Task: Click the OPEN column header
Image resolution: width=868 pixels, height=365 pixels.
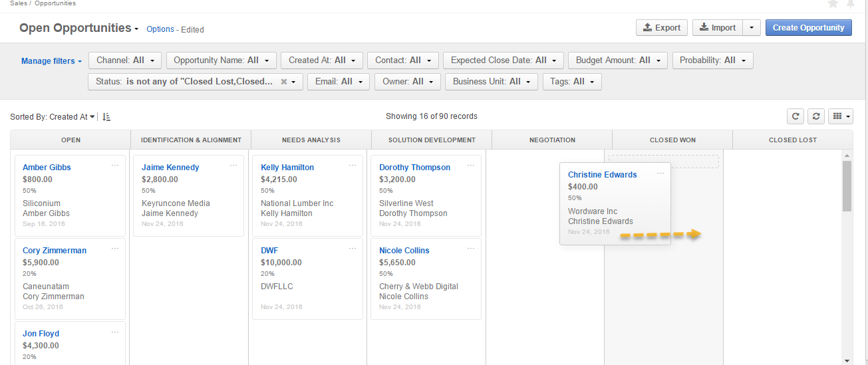Action: coord(71,140)
